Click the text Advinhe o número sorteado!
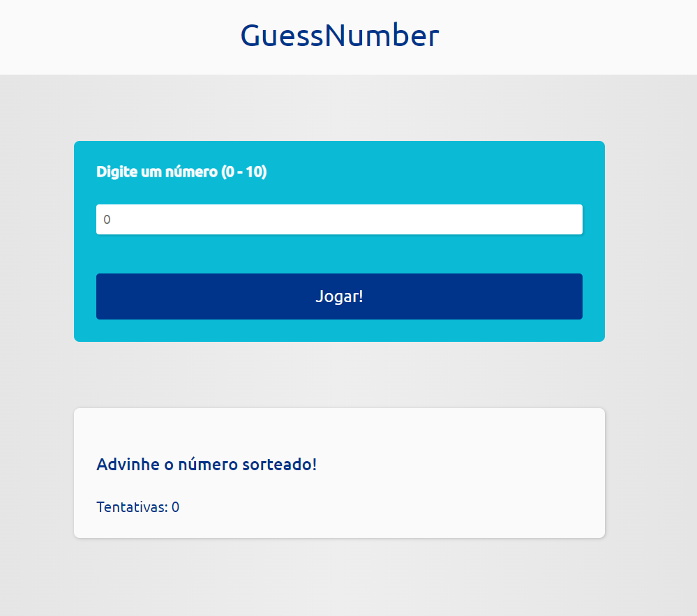697x616 pixels. coord(207,464)
